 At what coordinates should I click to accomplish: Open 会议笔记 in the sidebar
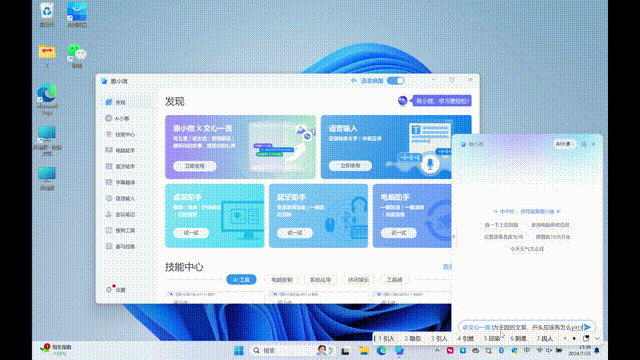coord(127,214)
